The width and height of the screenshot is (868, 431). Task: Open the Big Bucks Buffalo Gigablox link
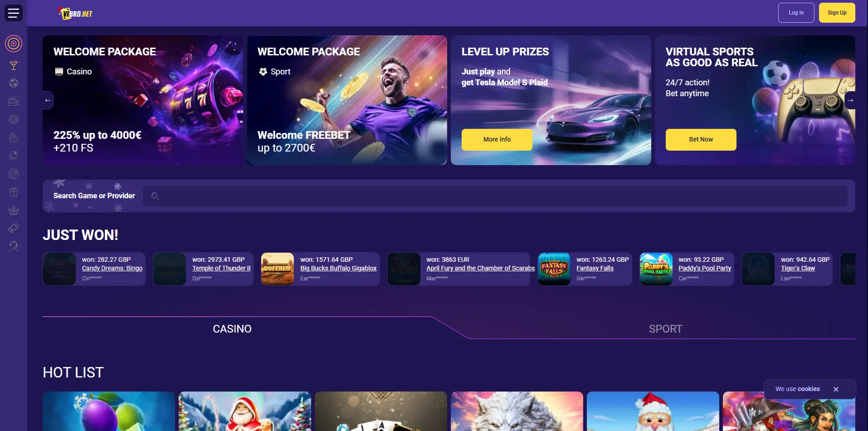click(338, 268)
